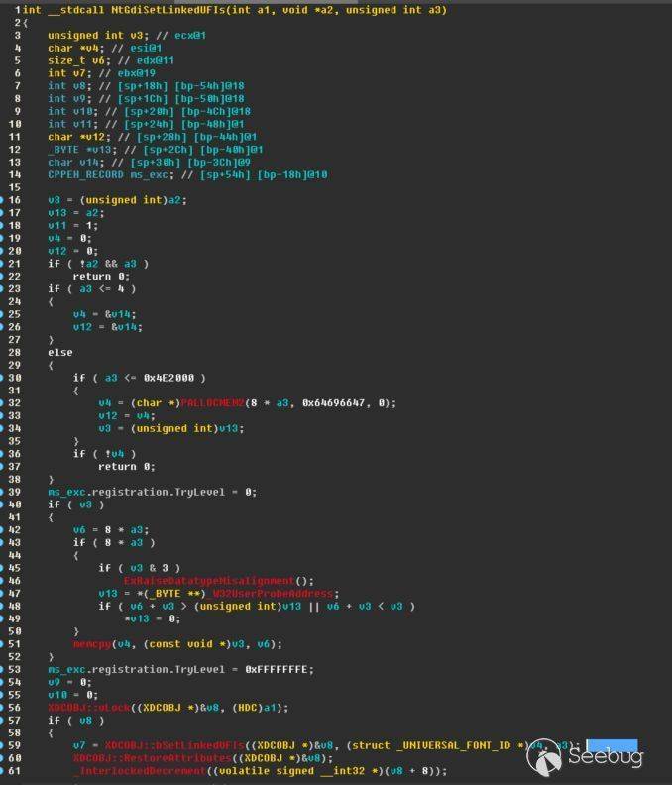
Task: Click the ecx@1 register comment on line 3
Action: tap(190, 35)
